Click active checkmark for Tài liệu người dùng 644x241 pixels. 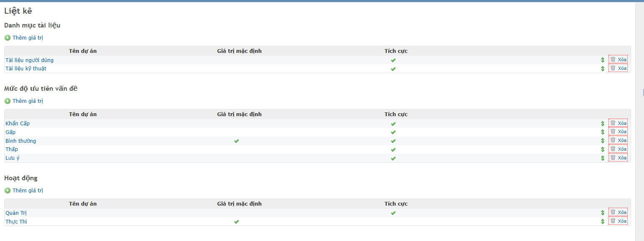393,60
